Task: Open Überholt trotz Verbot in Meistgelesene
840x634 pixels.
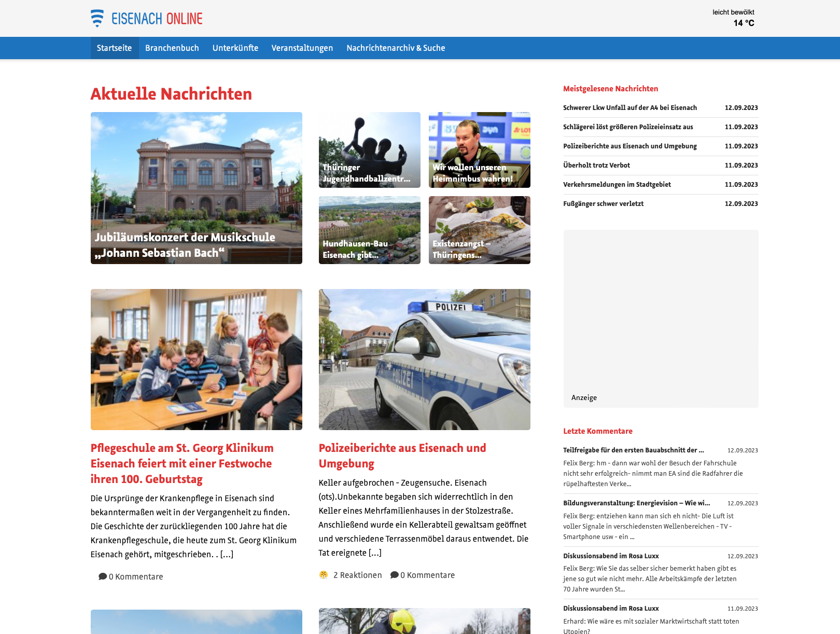Action: click(x=596, y=165)
